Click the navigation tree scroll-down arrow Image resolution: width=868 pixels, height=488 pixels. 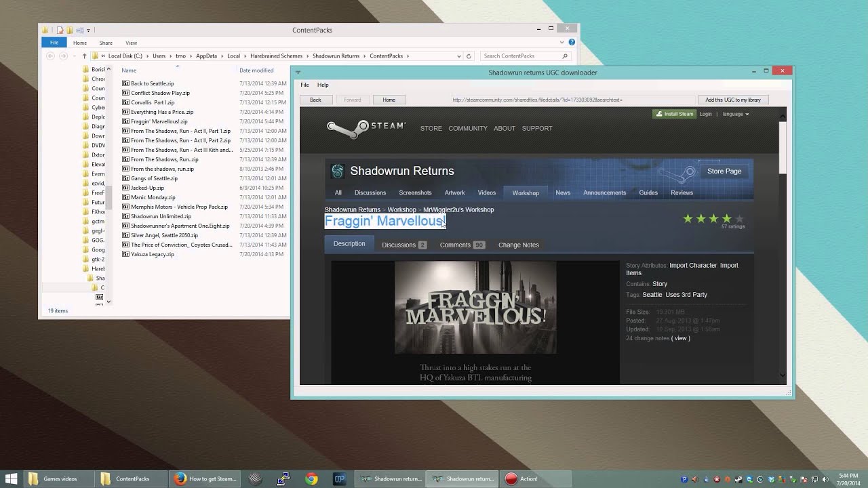pos(108,301)
